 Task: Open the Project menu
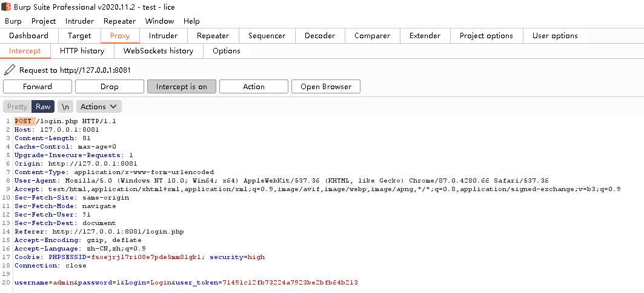(x=44, y=21)
